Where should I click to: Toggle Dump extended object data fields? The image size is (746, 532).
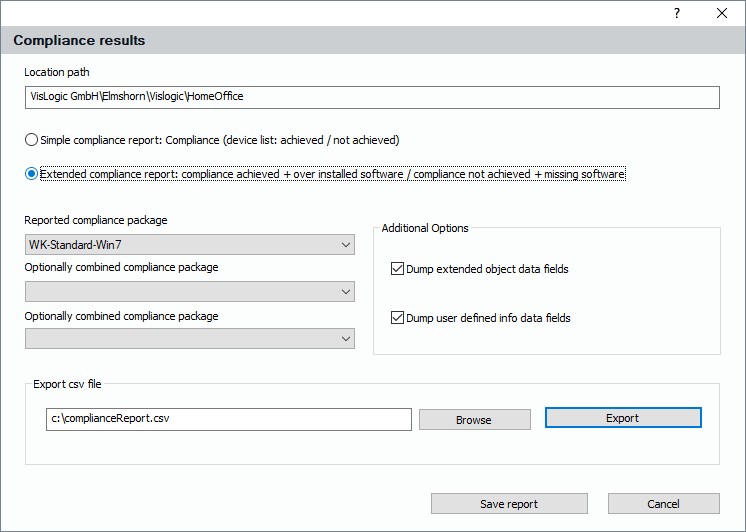click(398, 269)
